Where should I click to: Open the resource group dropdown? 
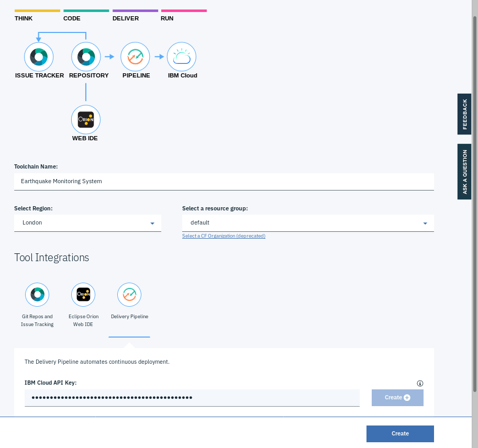pos(308,223)
